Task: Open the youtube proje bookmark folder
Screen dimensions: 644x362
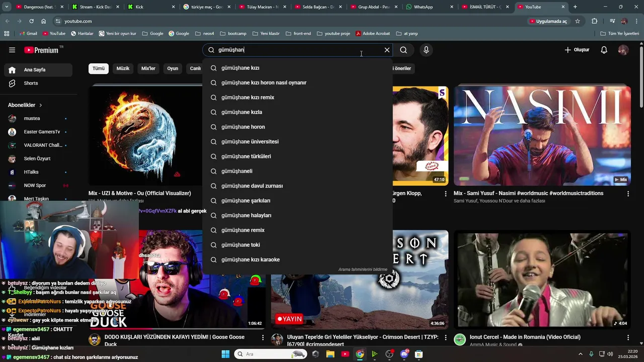Action: pos(333,33)
